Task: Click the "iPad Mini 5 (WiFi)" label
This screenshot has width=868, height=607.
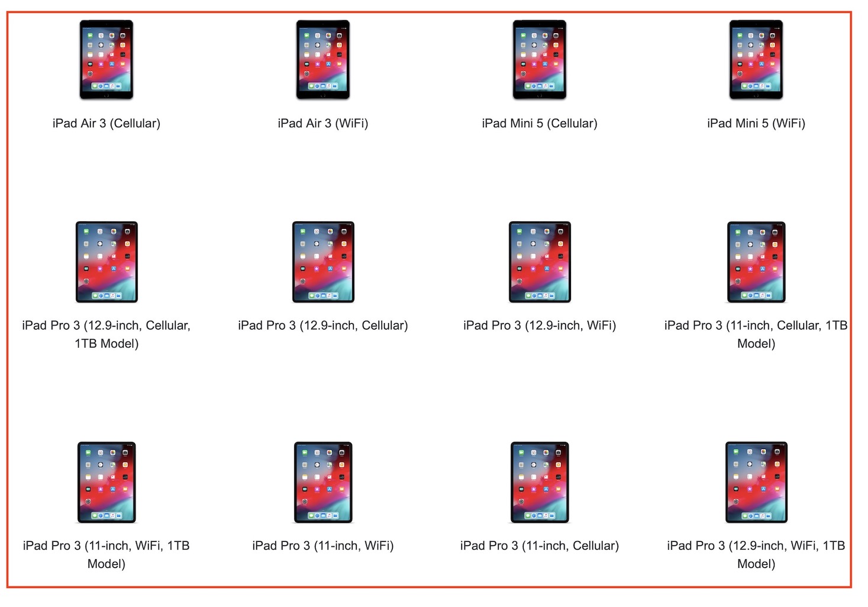Action: [x=756, y=123]
